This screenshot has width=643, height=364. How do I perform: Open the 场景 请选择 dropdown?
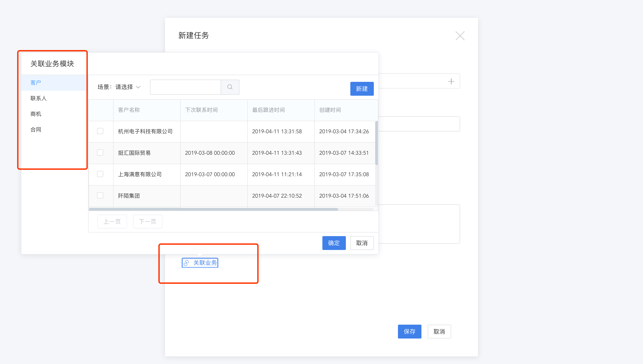128,87
